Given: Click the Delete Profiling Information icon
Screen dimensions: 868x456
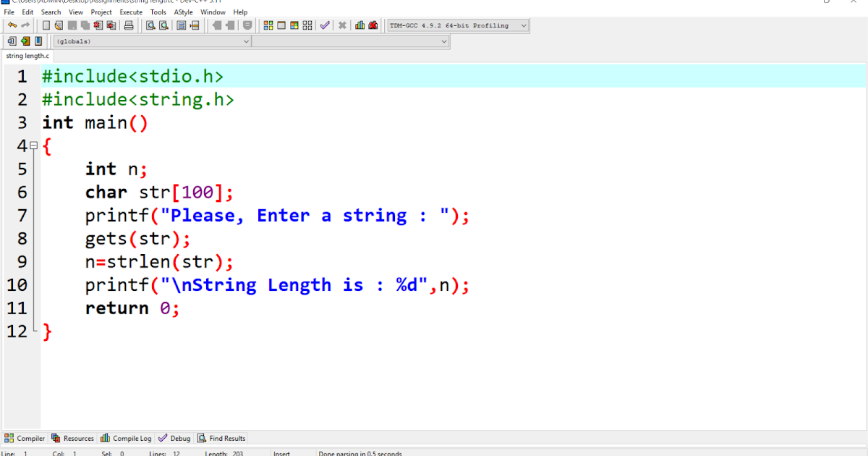Looking at the screenshot, I should (x=373, y=25).
